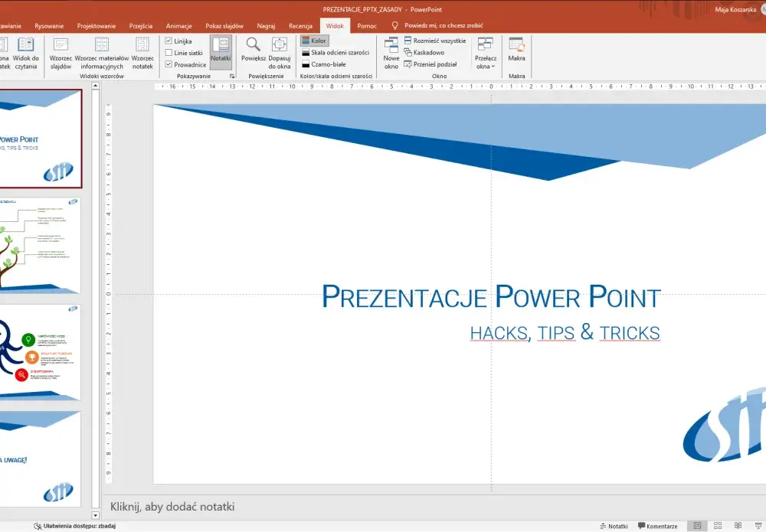Select Kolor color mode

[314, 41]
